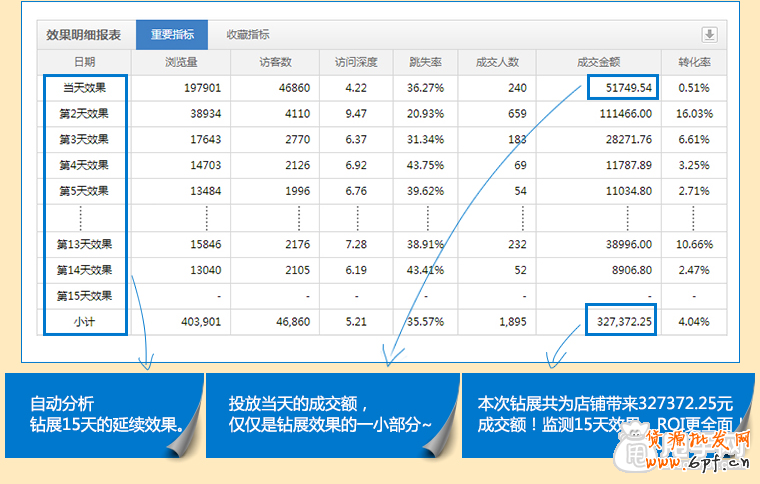
Task: Click bounce rate 20.93%
Action: click(x=426, y=114)
